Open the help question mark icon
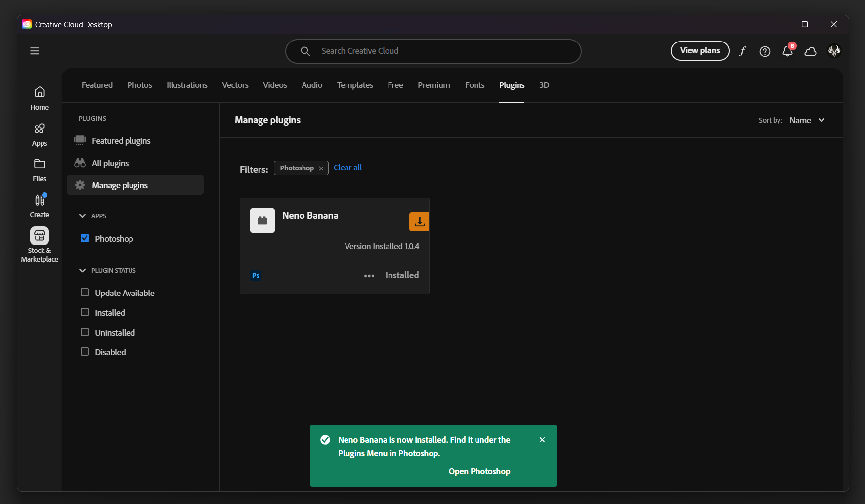The image size is (865, 504). pos(765,51)
